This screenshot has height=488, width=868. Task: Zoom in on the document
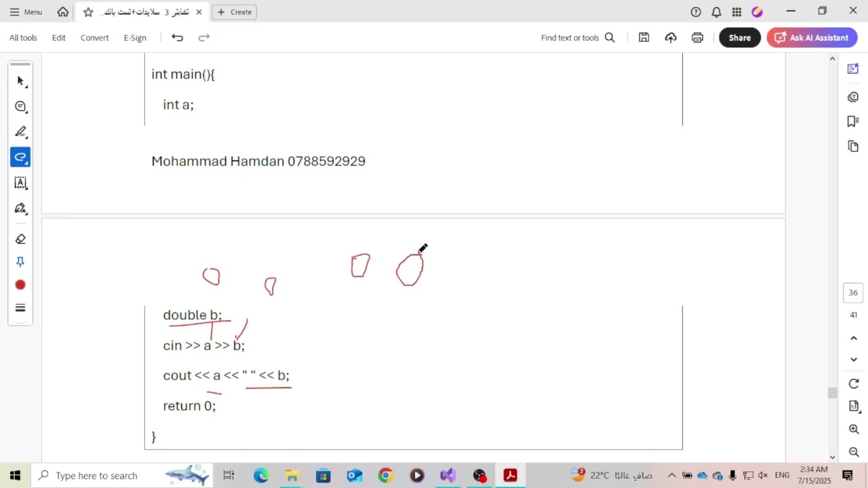click(x=854, y=429)
